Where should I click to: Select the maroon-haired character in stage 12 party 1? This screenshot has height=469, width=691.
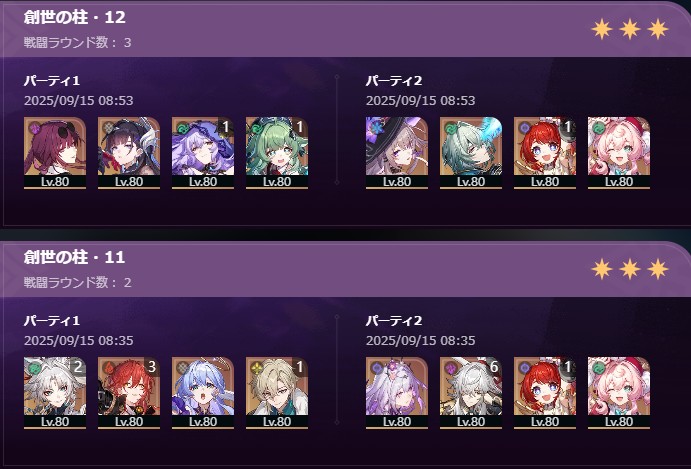(x=55, y=153)
